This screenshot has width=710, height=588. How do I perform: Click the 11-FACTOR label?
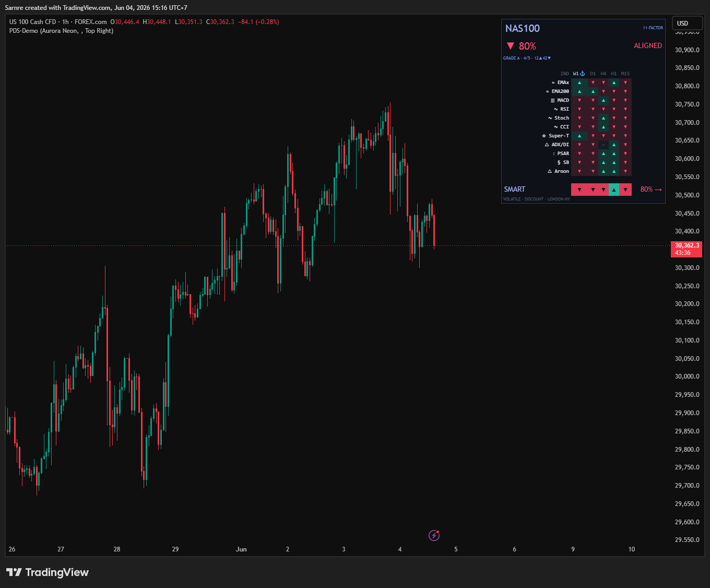pos(653,28)
